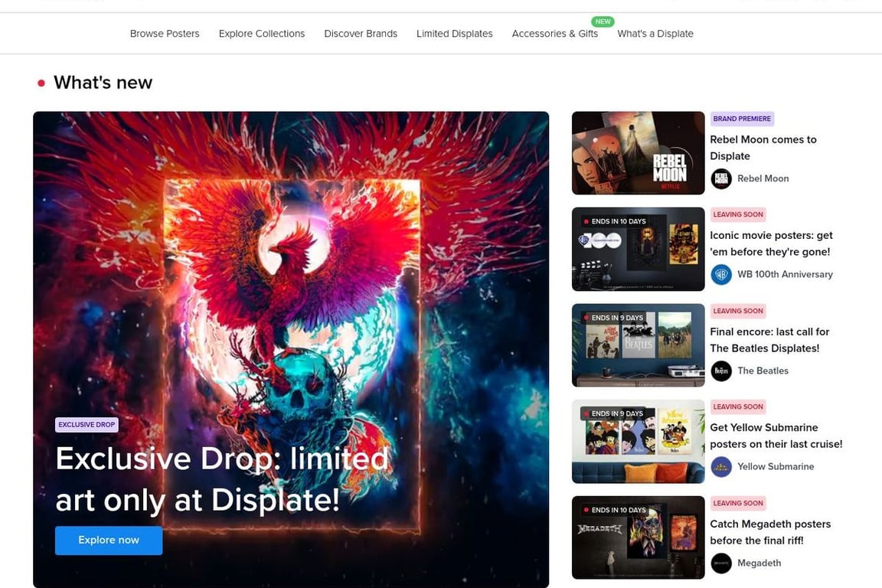Click the Yellow Submarine brand icon
Screen dimensions: 882x588
720,466
